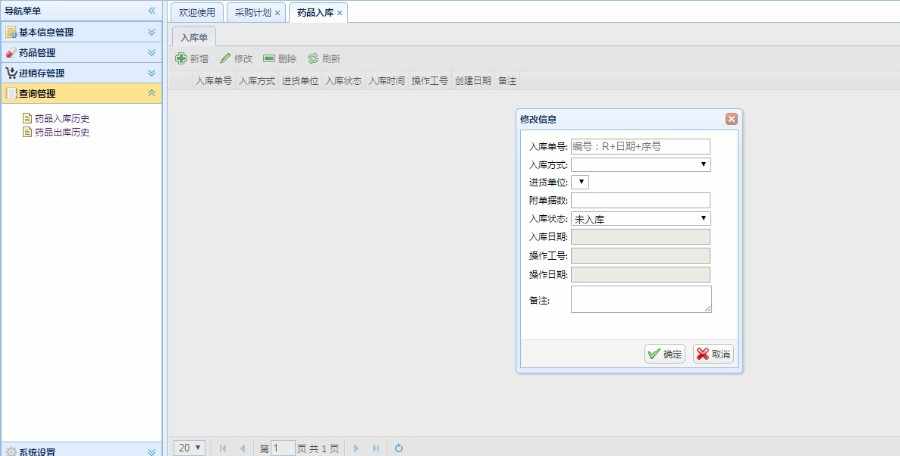900x456 pixels.
Task: Select the 入库单 sub-tab
Action: [x=194, y=37]
